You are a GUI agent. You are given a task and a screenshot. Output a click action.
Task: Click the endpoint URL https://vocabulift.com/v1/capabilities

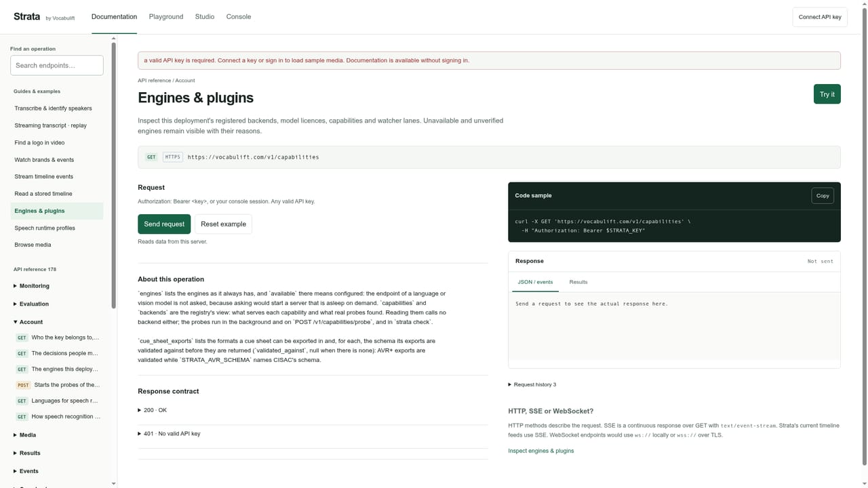[x=253, y=157]
